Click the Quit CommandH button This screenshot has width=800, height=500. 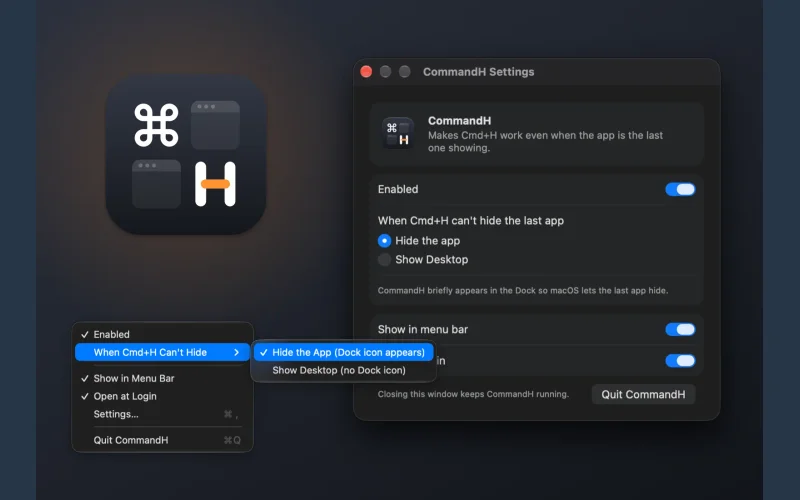643,394
